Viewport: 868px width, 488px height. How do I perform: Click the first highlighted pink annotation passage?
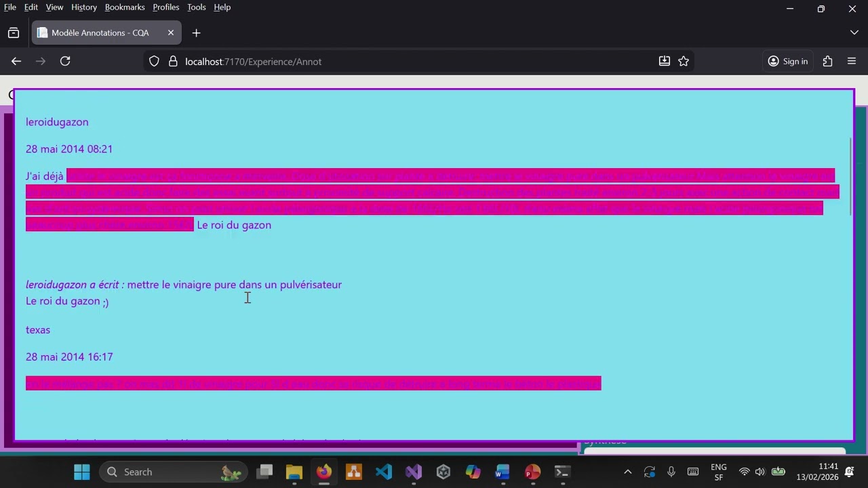pyautogui.click(x=431, y=200)
